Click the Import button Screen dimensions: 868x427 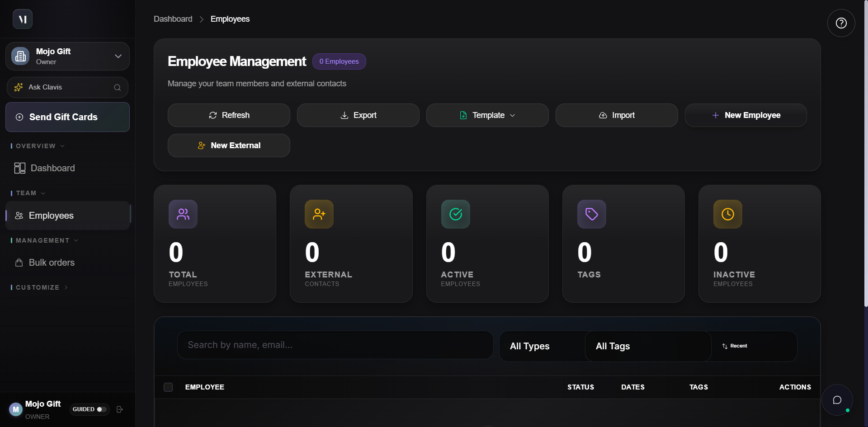click(617, 115)
